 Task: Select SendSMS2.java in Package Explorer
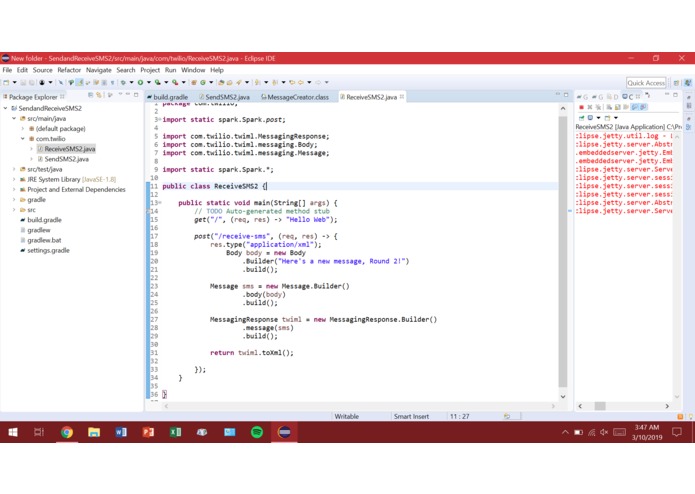(66, 159)
